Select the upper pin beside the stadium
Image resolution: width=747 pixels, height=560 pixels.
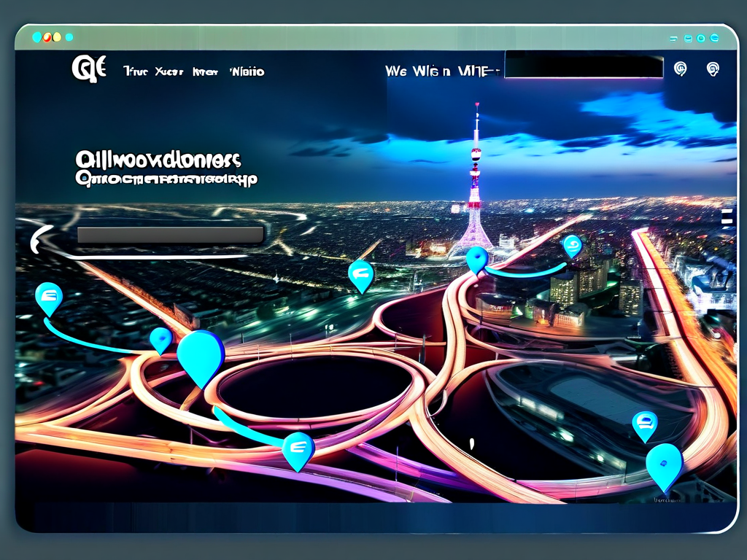coord(644,424)
